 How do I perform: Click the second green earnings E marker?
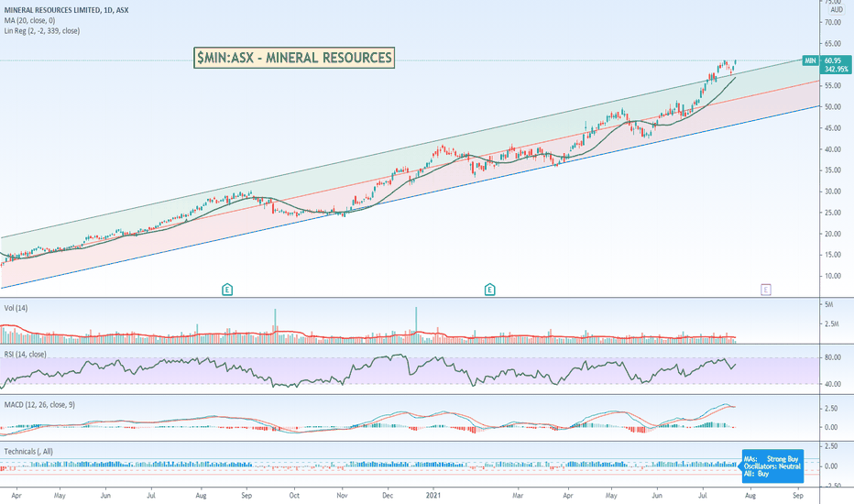(489, 290)
